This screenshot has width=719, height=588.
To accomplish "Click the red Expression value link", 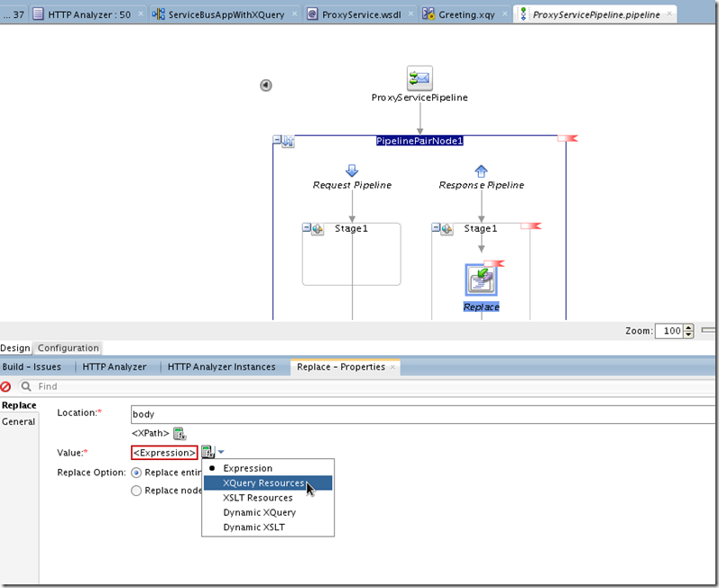I will click(164, 453).
